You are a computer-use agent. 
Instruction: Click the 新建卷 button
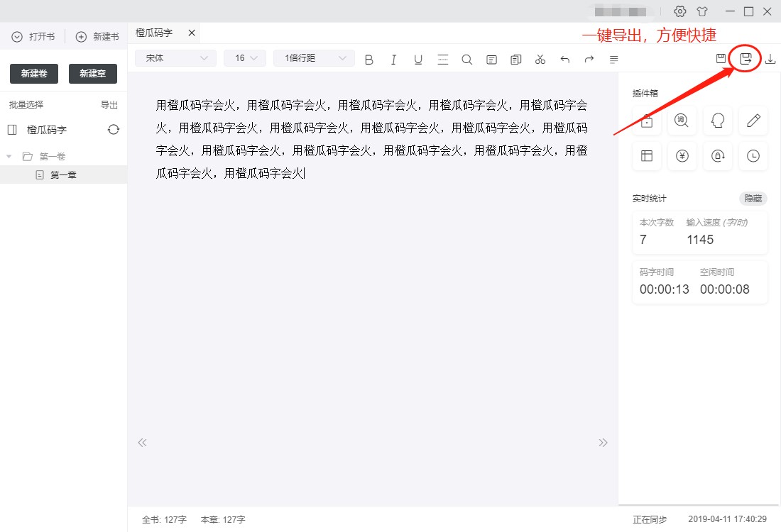pos(34,74)
